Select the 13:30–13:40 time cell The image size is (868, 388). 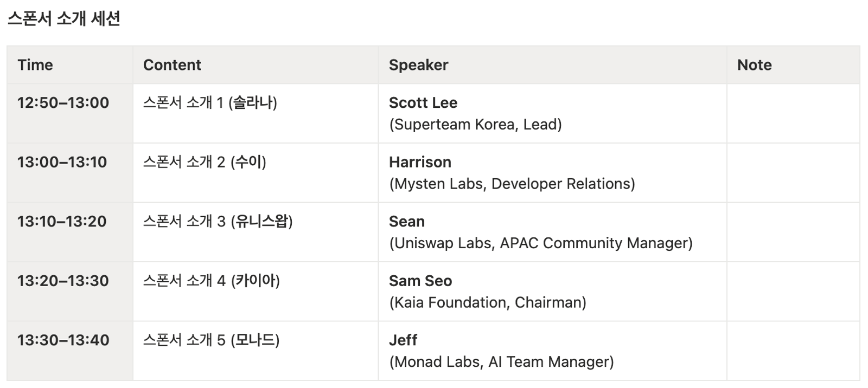click(69, 351)
